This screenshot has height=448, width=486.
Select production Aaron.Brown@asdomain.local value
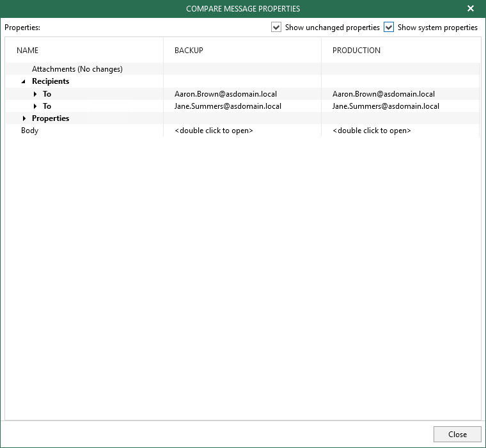[384, 94]
